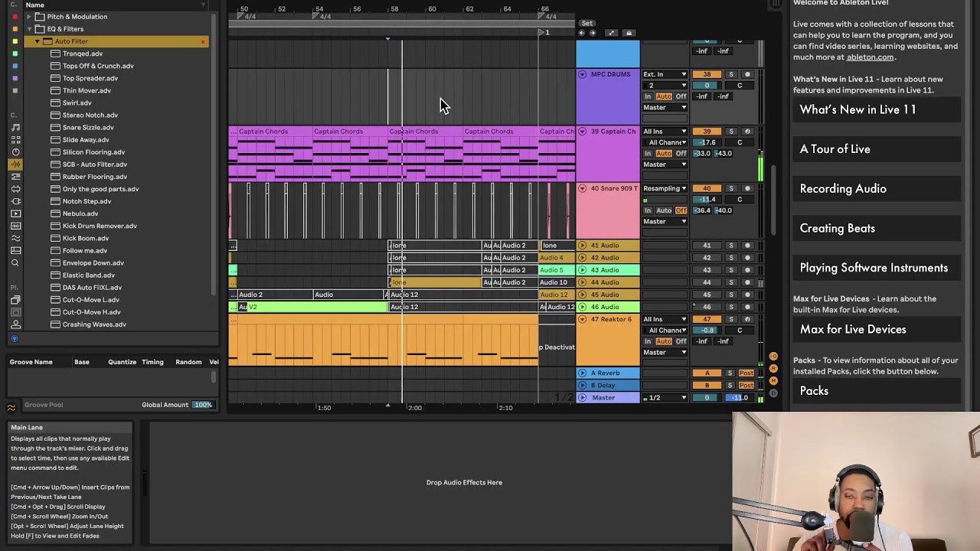Screen dimensions: 980x551
Task: Open MPC DRUMS Ext. In input dropdown
Action: pyautogui.click(x=665, y=74)
